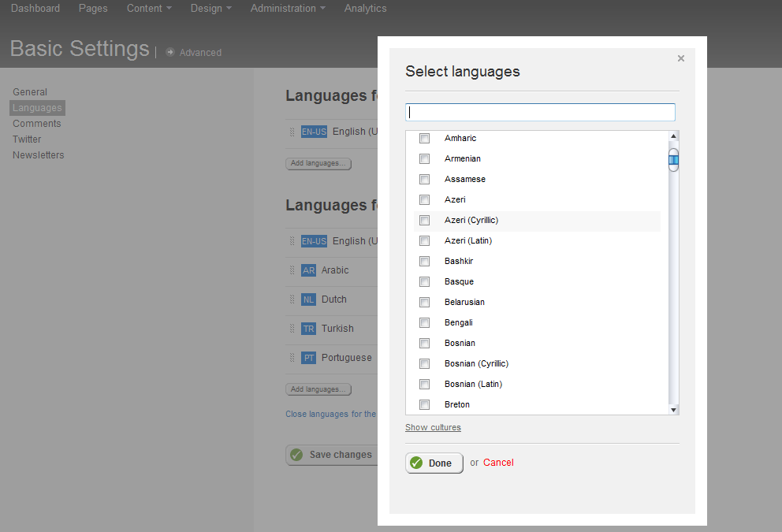Screen dimensions: 782x532
Task: Check the Basque language checkbox
Action: click(424, 281)
